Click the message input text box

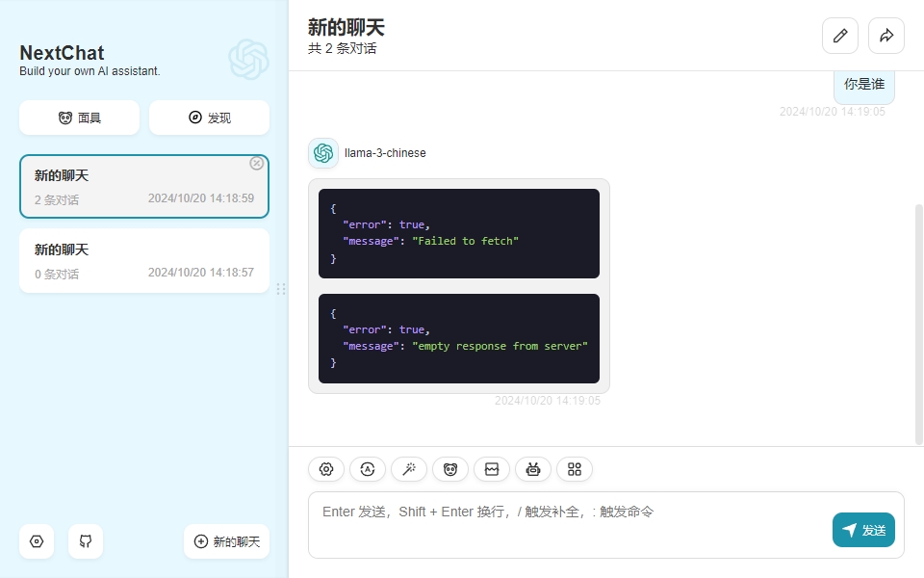point(568,525)
